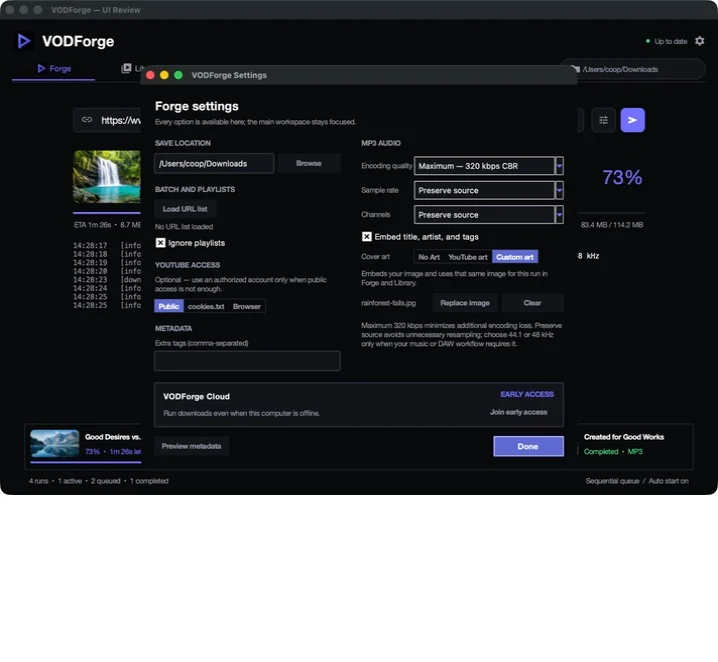Click the rainforest-falls.jpg filename
Screen dimensions: 718x662
(x=388, y=303)
